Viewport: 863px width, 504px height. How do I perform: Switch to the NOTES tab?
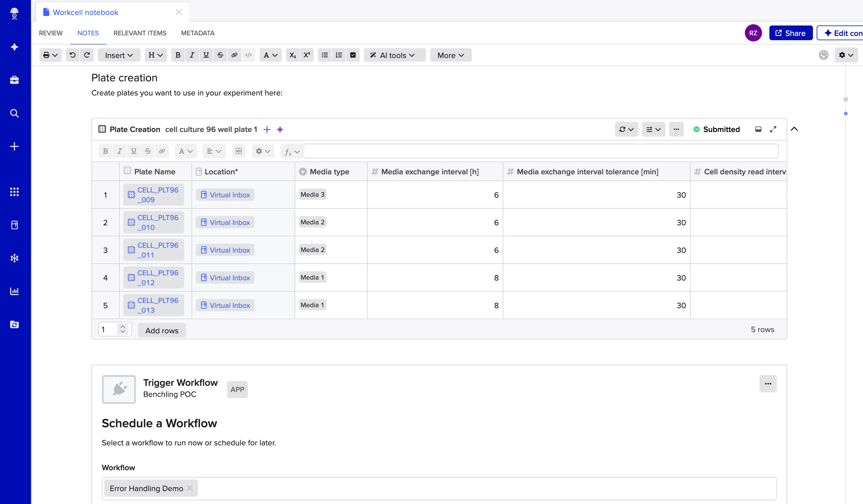[88, 33]
